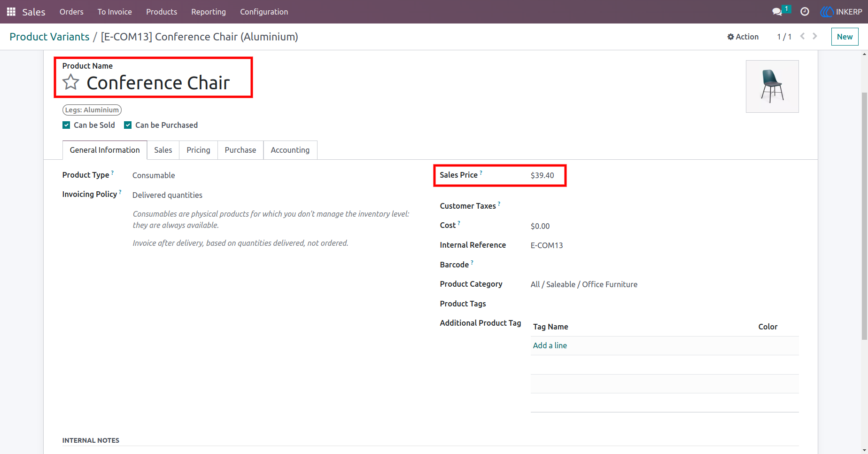Switch to the Sales tab
The height and width of the screenshot is (454, 868).
coord(163,150)
